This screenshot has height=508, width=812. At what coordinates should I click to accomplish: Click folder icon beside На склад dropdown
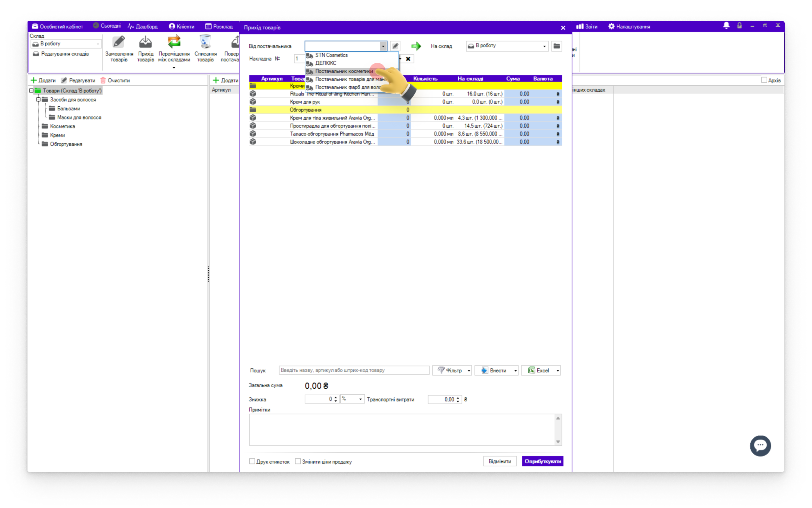coord(557,46)
